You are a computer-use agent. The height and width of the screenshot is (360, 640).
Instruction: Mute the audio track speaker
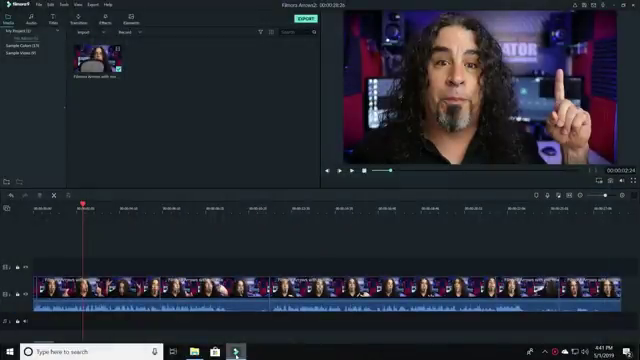25,321
